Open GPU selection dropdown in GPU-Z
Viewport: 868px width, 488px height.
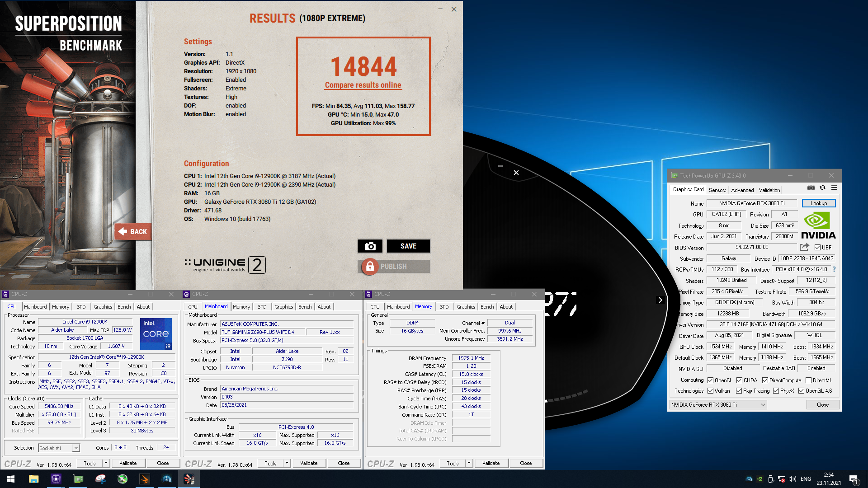tap(718, 405)
